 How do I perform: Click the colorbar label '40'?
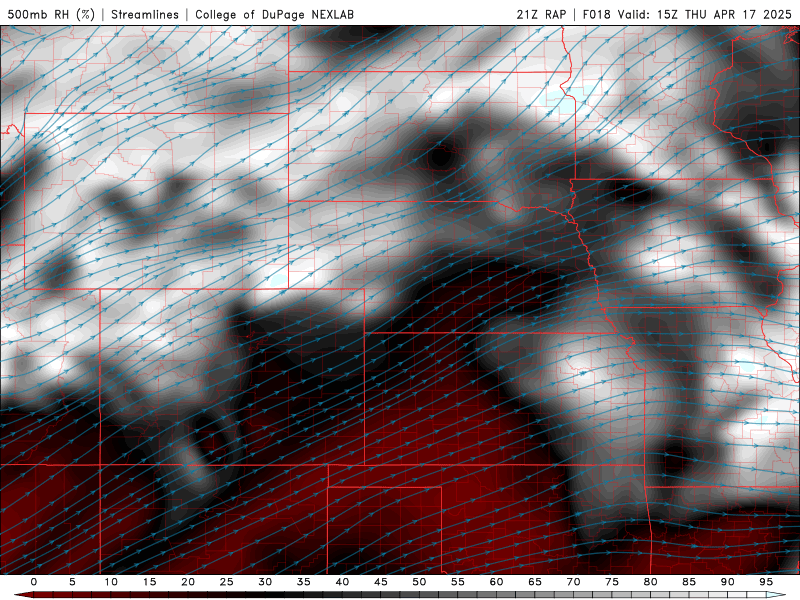pos(342,582)
